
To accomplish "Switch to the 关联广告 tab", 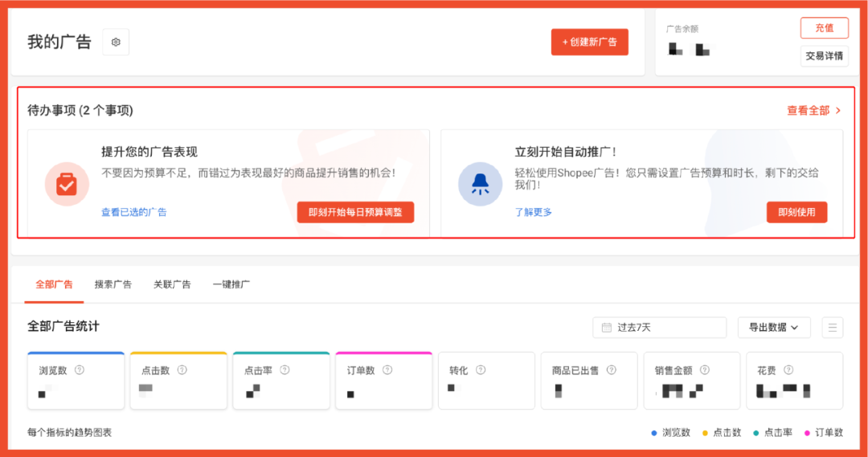I will coord(172,284).
